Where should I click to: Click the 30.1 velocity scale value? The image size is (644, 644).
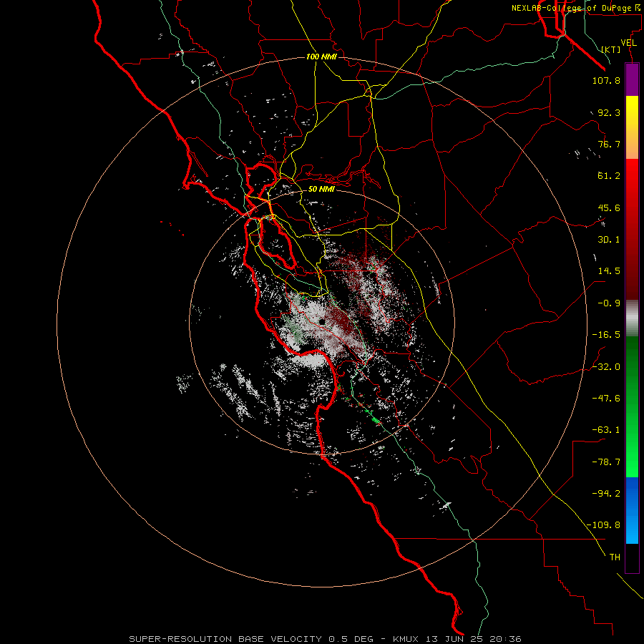pyautogui.click(x=609, y=240)
